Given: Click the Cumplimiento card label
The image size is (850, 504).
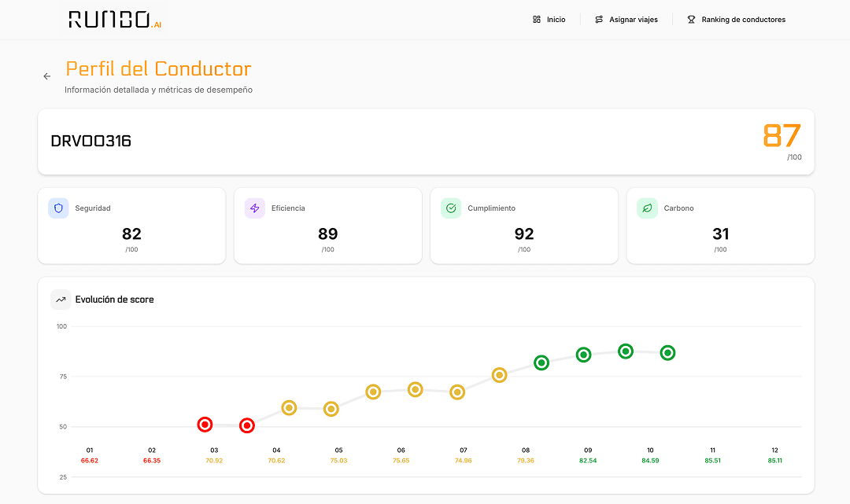Looking at the screenshot, I should [x=492, y=208].
